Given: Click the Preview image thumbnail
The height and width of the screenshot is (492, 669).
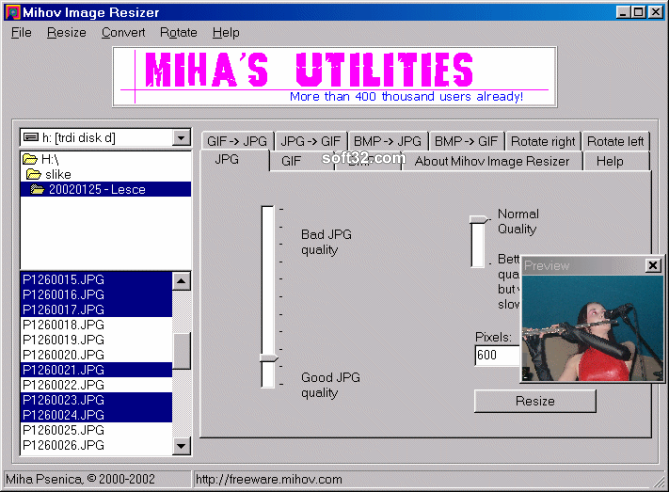Looking at the screenshot, I should (x=593, y=328).
